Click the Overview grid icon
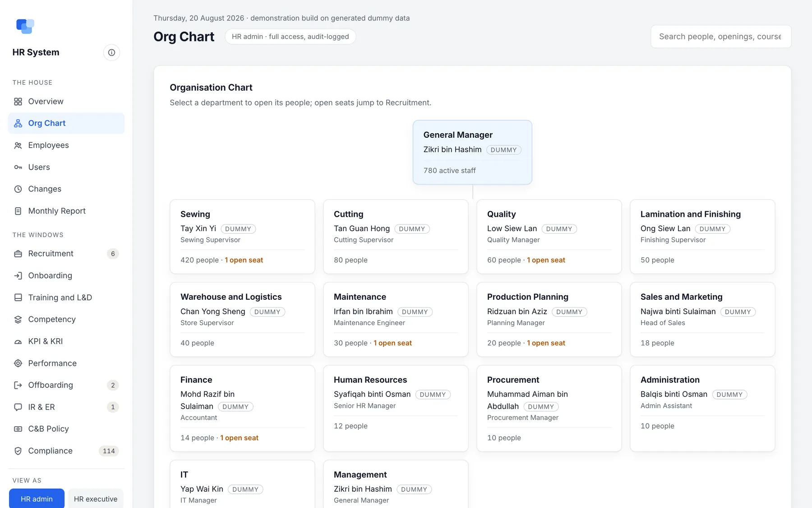This screenshot has width=812, height=508. point(18,102)
